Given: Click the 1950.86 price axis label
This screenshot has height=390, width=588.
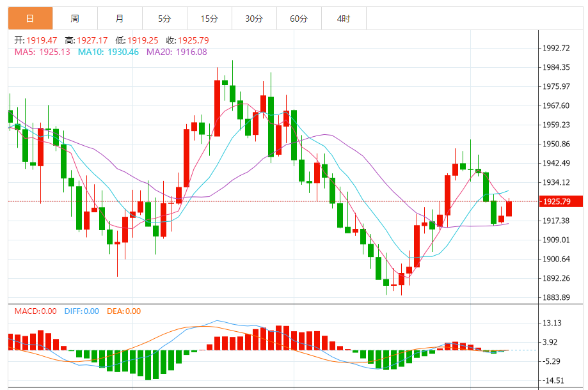Looking at the screenshot, I should (556, 144).
